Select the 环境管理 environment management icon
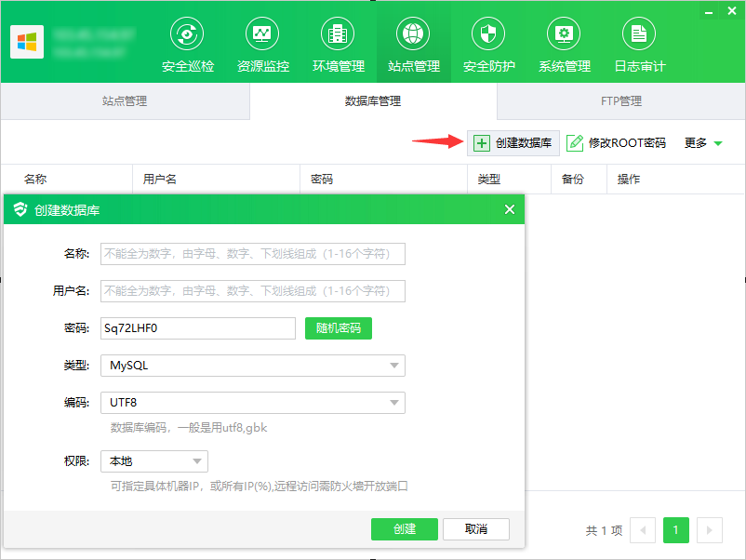 pyautogui.click(x=338, y=33)
